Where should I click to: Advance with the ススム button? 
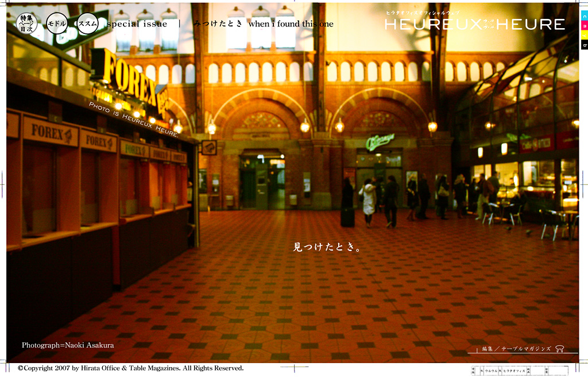pos(87,23)
